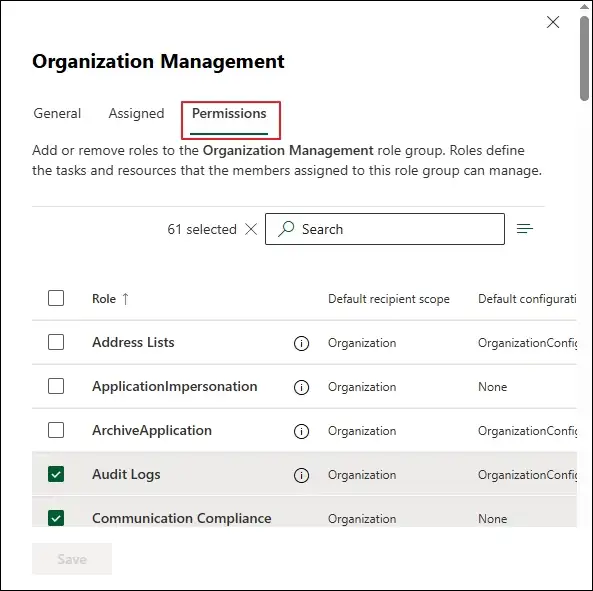Select the ApplicationImpersonation role name
Image resolution: width=593 pixels, height=591 pixels.
[x=174, y=386]
